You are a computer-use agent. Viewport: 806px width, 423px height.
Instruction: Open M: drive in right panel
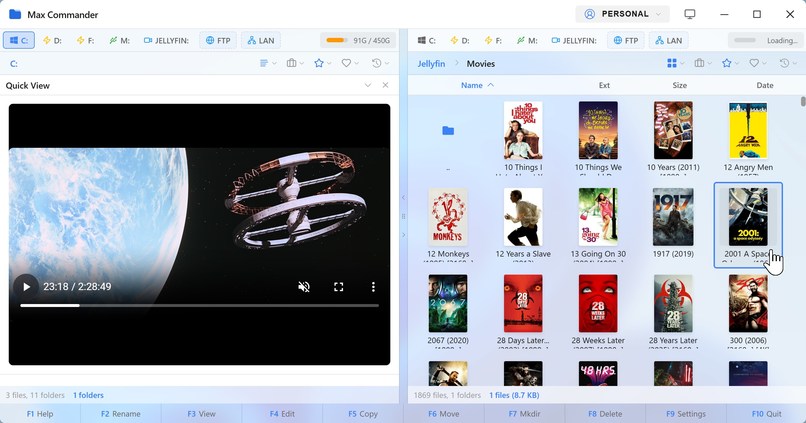tap(527, 40)
